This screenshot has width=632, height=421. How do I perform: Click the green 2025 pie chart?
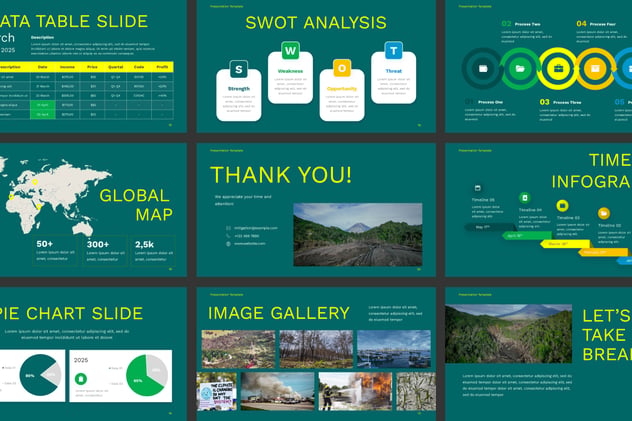tap(147, 375)
